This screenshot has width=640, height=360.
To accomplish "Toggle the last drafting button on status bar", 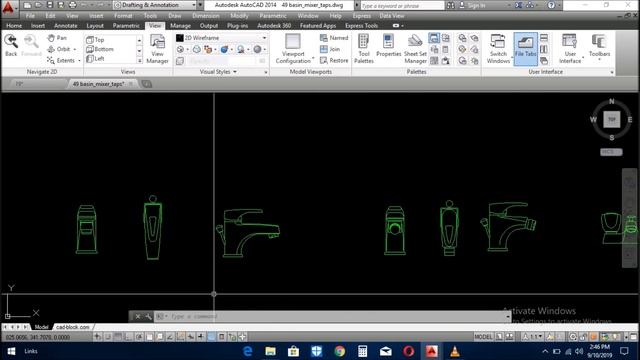I will 242,337.
